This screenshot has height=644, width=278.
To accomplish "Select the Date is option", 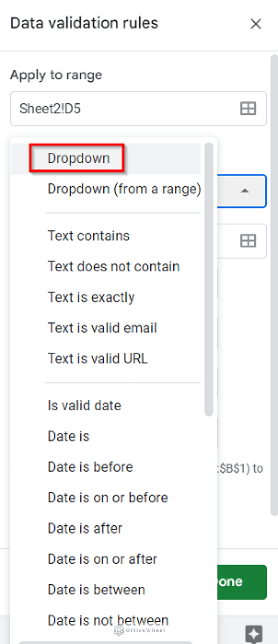I will (68, 436).
